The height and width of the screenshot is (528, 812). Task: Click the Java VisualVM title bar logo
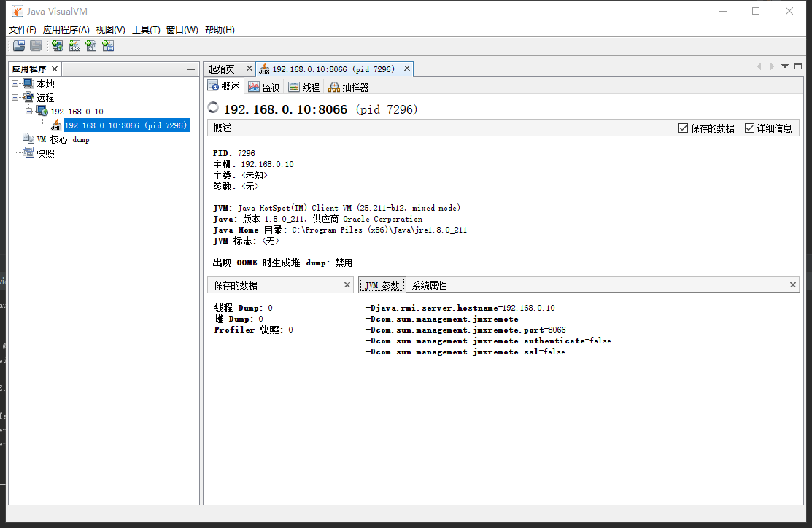click(x=18, y=11)
